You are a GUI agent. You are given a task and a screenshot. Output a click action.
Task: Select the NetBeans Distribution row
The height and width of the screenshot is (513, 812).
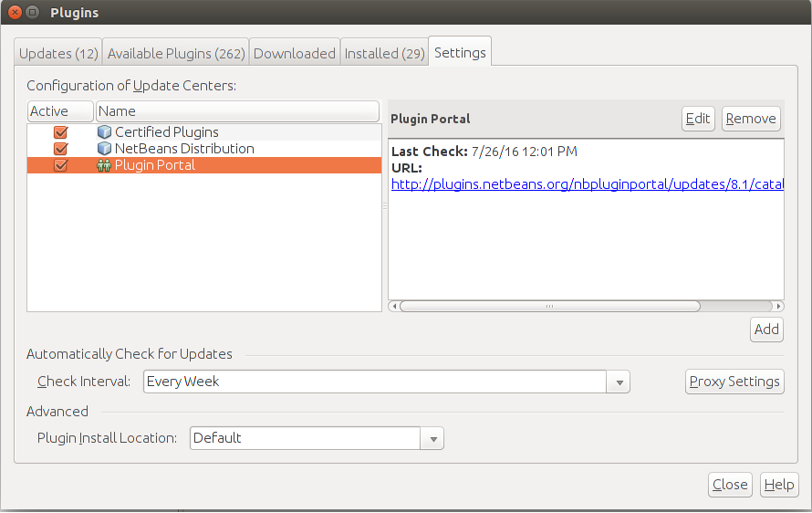204,149
